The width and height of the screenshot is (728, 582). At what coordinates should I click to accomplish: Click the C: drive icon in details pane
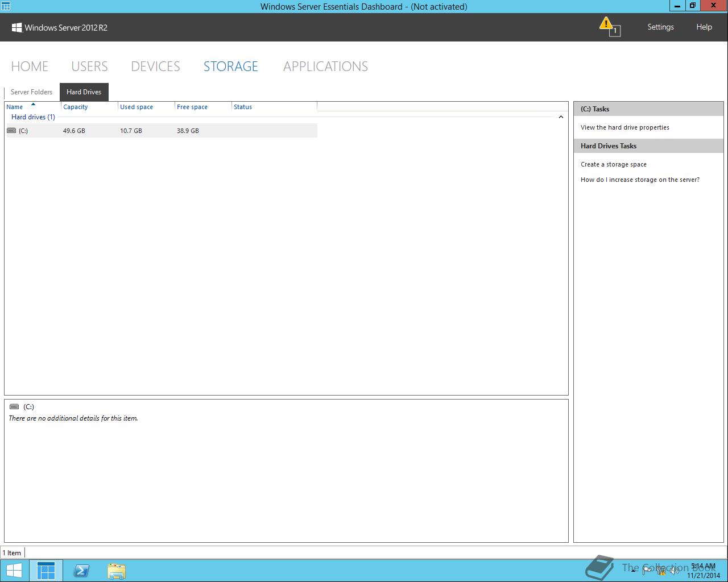pyautogui.click(x=14, y=406)
